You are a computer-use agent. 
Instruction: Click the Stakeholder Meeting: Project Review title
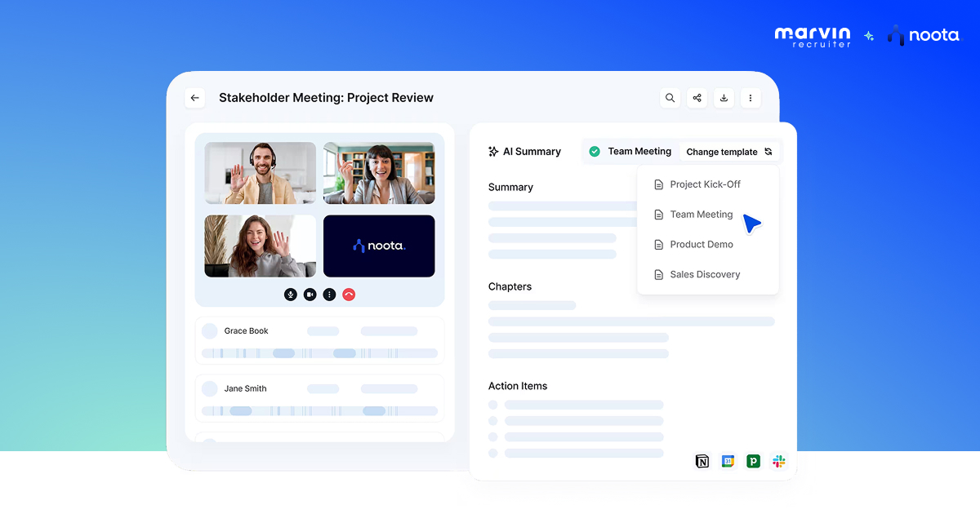(327, 98)
